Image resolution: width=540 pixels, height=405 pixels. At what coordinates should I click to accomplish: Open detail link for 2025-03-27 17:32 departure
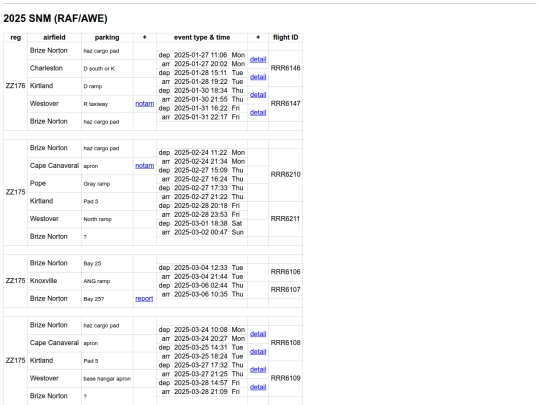pyautogui.click(x=258, y=369)
